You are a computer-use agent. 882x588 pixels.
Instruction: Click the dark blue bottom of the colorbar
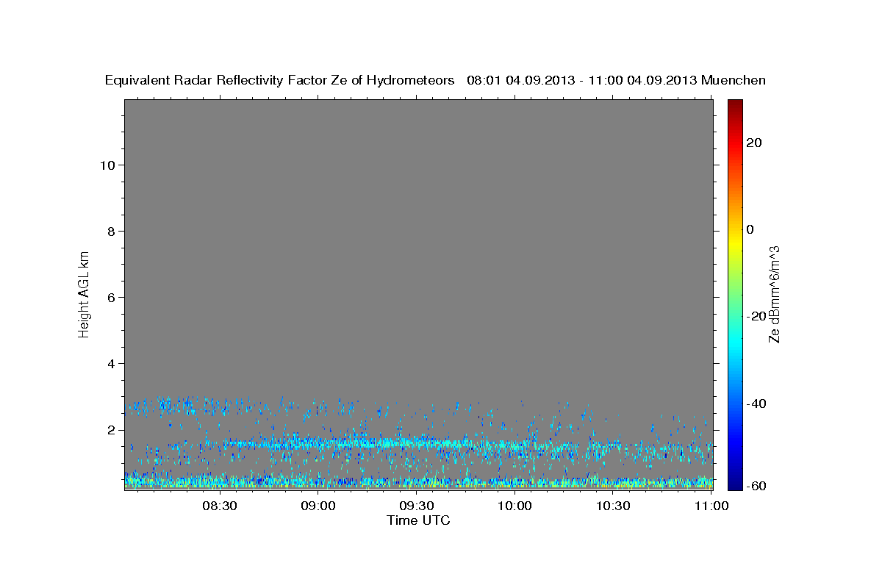click(735, 483)
